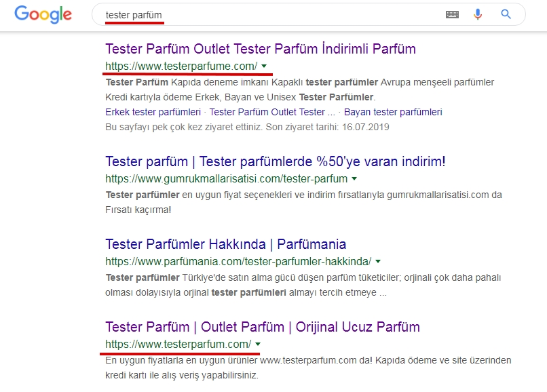Expand the dropdown arrow beside testerparfume.com

(264, 66)
